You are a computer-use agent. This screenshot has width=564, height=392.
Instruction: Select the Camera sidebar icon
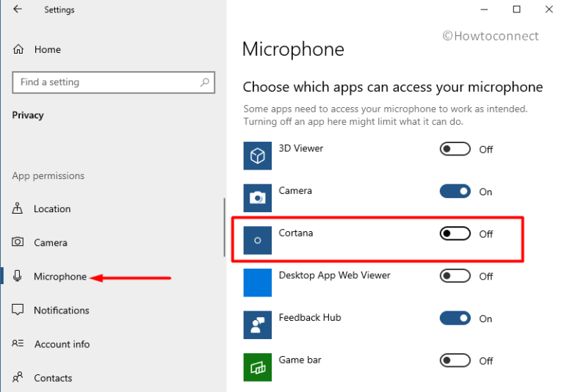pyautogui.click(x=18, y=242)
